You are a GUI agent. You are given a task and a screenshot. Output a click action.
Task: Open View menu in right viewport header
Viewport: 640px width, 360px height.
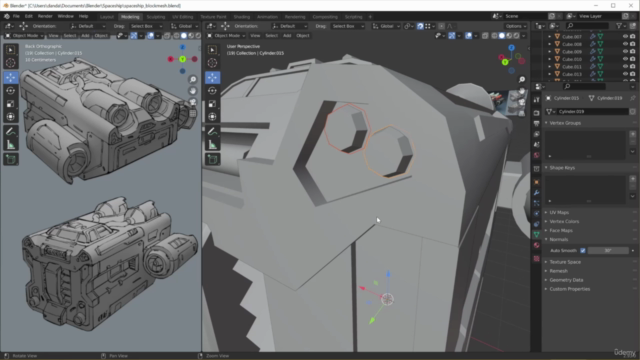pyautogui.click(x=255, y=36)
